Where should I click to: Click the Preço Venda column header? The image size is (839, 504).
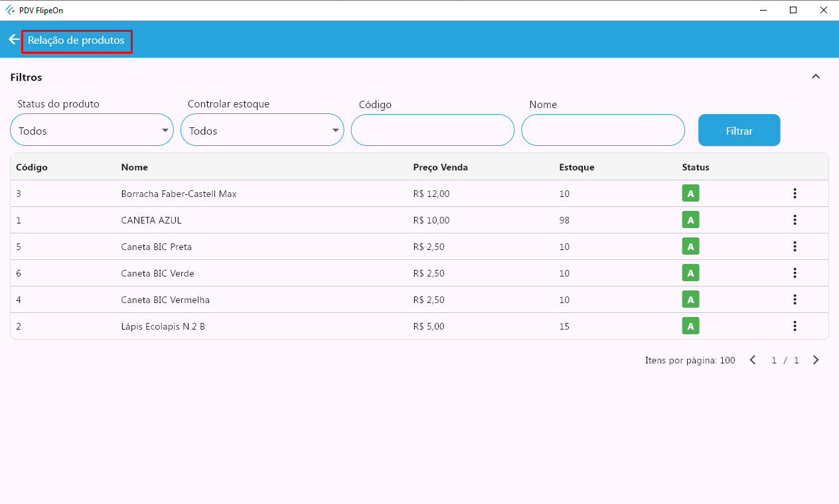click(x=440, y=167)
